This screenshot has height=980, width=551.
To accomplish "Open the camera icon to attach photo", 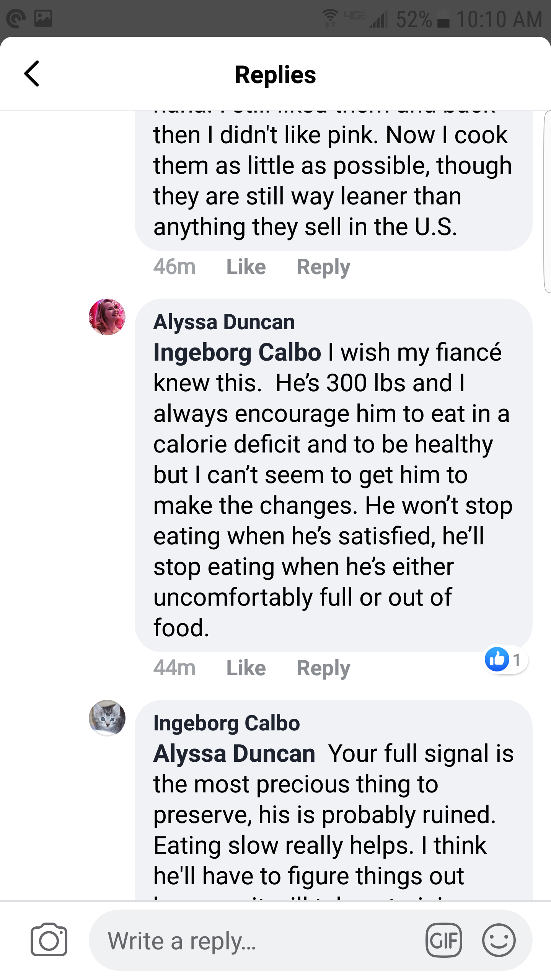I will pos(49,940).
